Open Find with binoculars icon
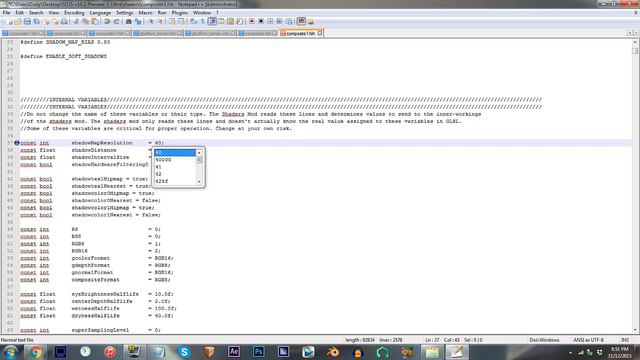The width and height of the screenshot is (640, 360). [x=128, y=21]
